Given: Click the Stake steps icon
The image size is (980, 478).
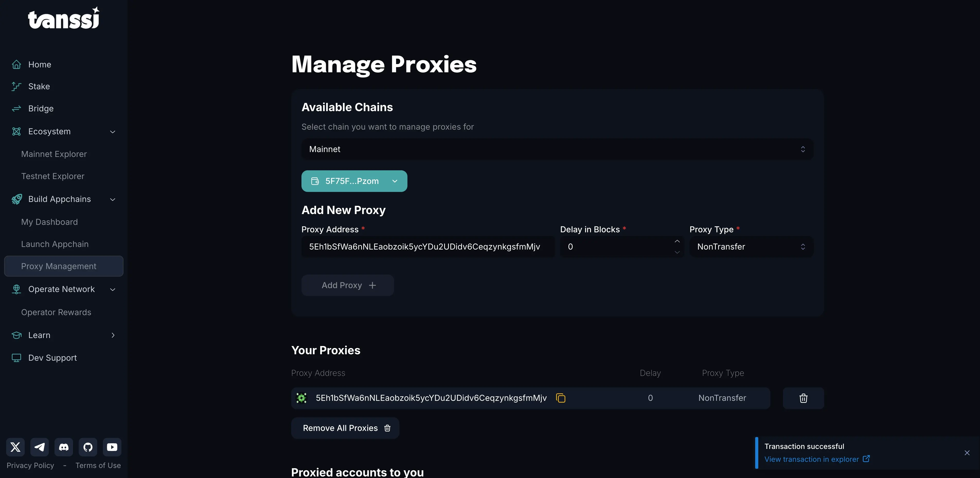Looking at the screenshot, I should (x=16, y=86).
